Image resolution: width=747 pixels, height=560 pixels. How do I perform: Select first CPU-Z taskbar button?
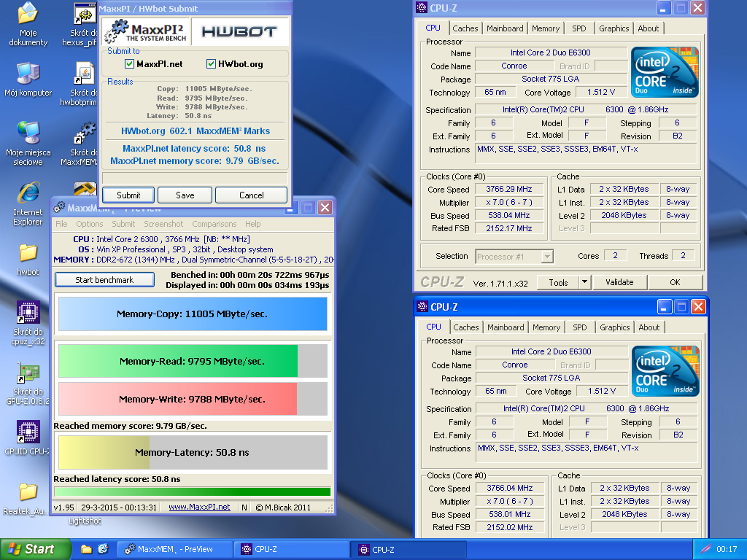pos(292,549)
